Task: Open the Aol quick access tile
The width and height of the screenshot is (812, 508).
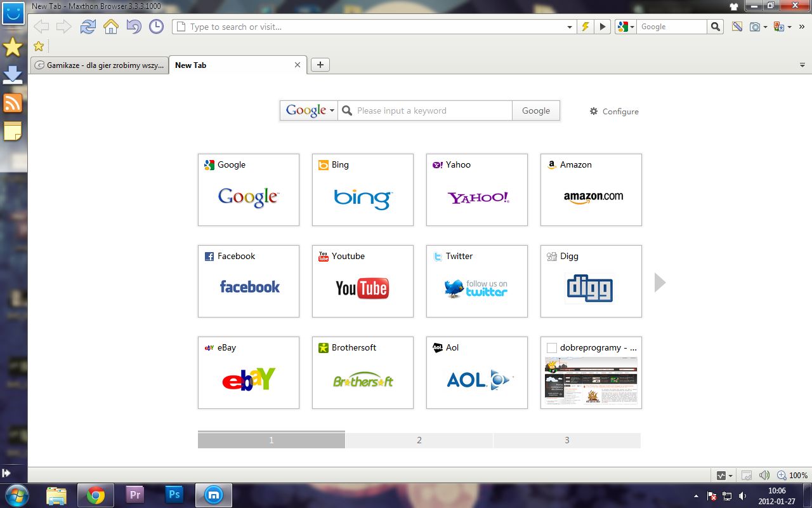Action: (x=477, y=373)
